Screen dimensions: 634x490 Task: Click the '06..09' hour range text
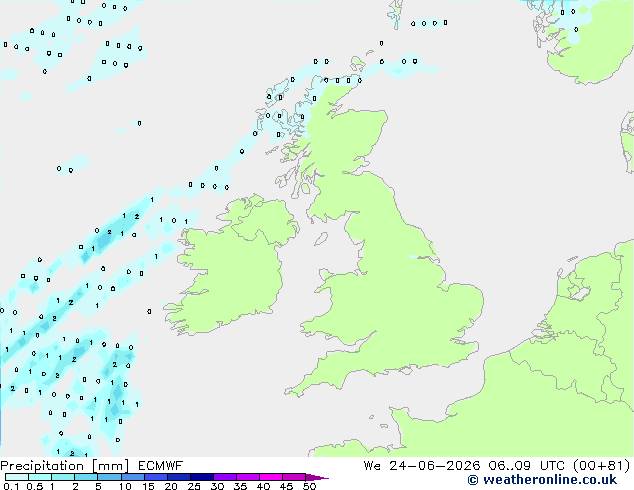509,466
